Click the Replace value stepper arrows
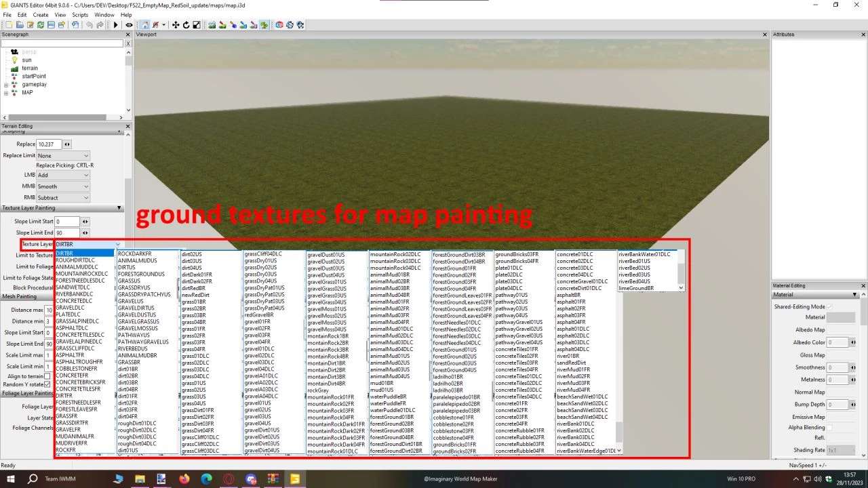868x488 pixels. tap(66, 144)
